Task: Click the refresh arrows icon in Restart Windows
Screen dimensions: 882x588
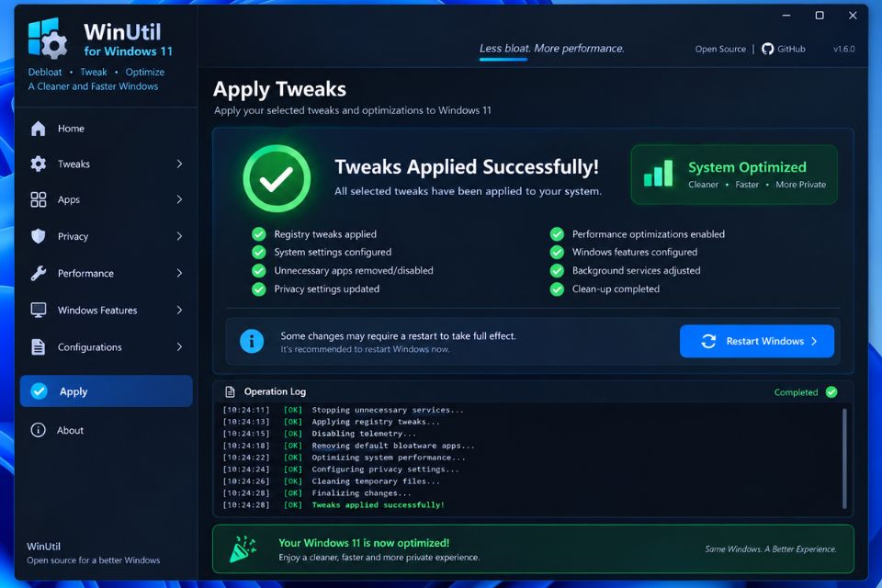Action: click(708, 342)
